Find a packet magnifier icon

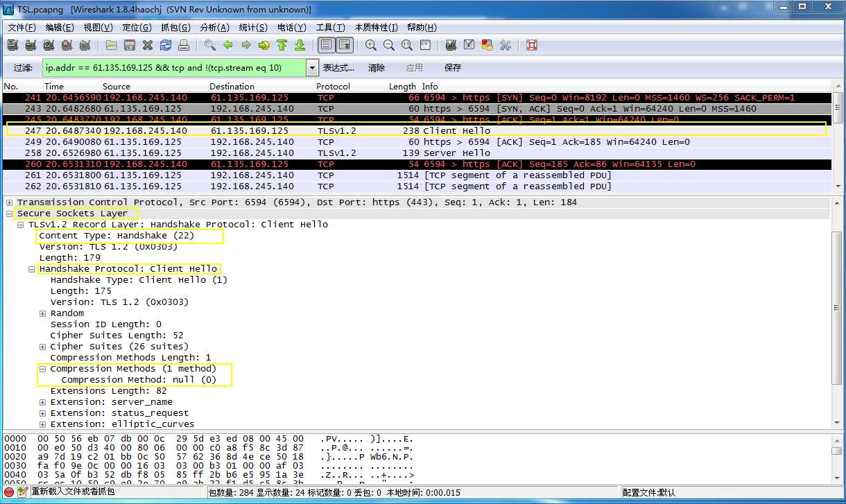[210, 45]
